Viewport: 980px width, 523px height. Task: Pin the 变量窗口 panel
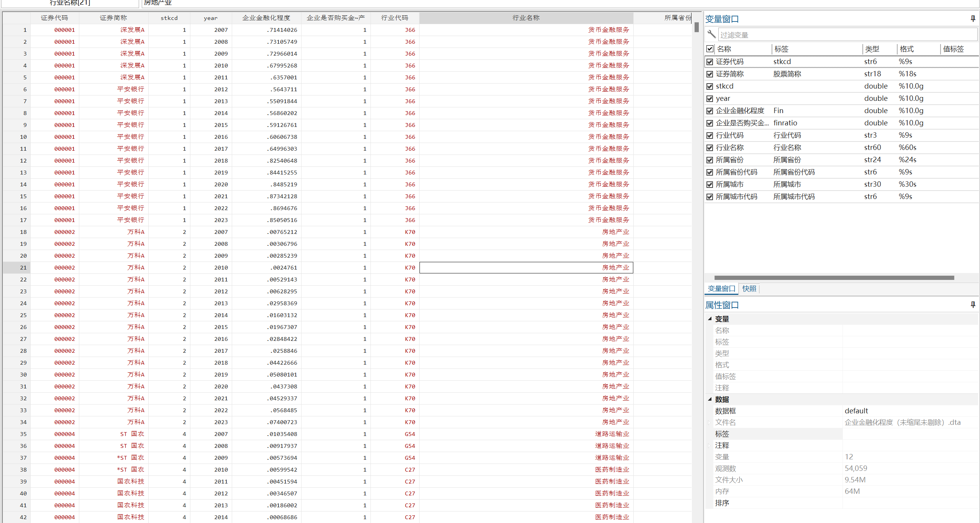pyautogui.click(x=973, y=18)
